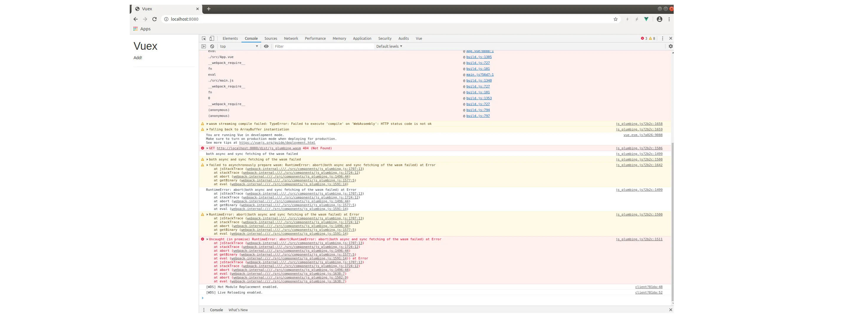Toggle the device toolbar icon
Image resolution: width=868 pixels, height=318 pixels.
coord(212,38)
